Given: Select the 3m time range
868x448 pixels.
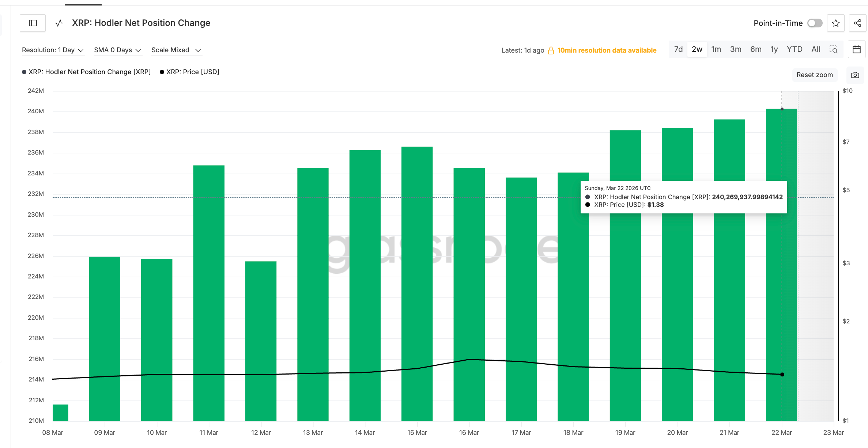Looking at the screenshot, I should tap(735, 49).
